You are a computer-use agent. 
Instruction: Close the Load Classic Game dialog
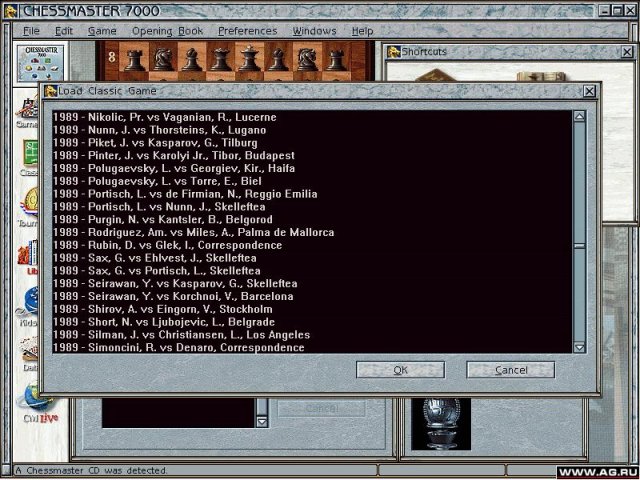pos(589,91)
